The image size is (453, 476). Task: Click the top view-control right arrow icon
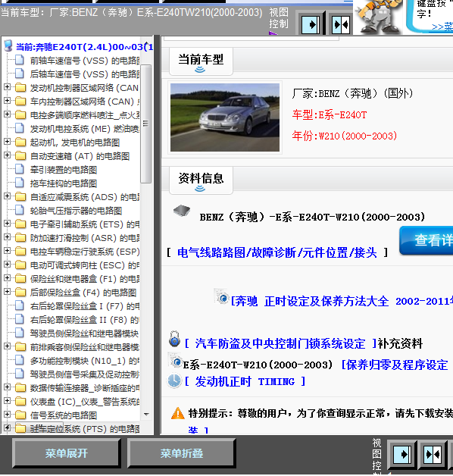(x=311, y=24)
